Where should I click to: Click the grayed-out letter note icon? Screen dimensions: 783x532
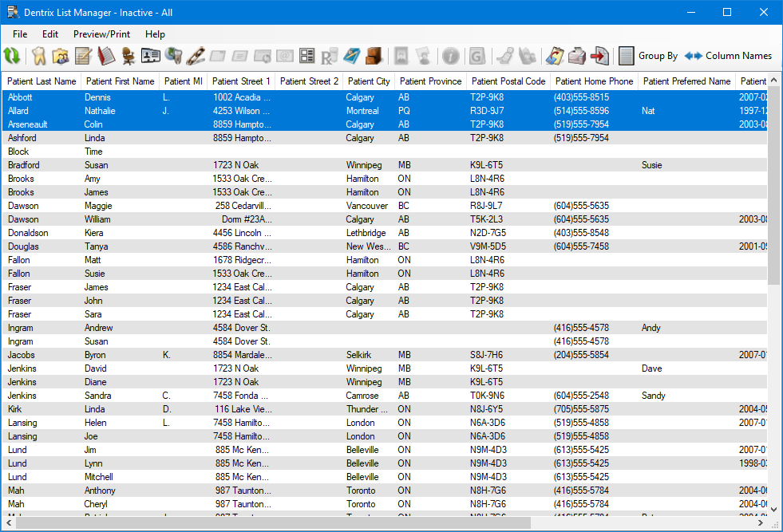tap(240, 55)
